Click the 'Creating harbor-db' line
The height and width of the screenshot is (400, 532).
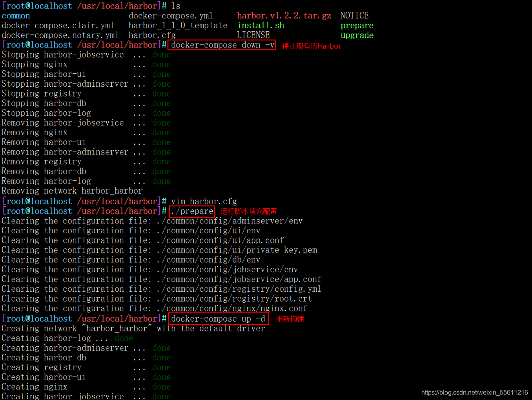pos(86,358)
